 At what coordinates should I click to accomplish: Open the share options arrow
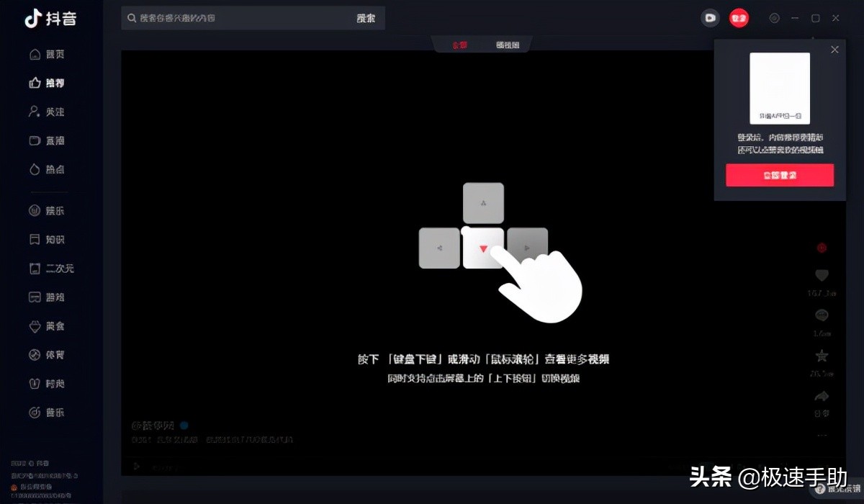point(822,396)
